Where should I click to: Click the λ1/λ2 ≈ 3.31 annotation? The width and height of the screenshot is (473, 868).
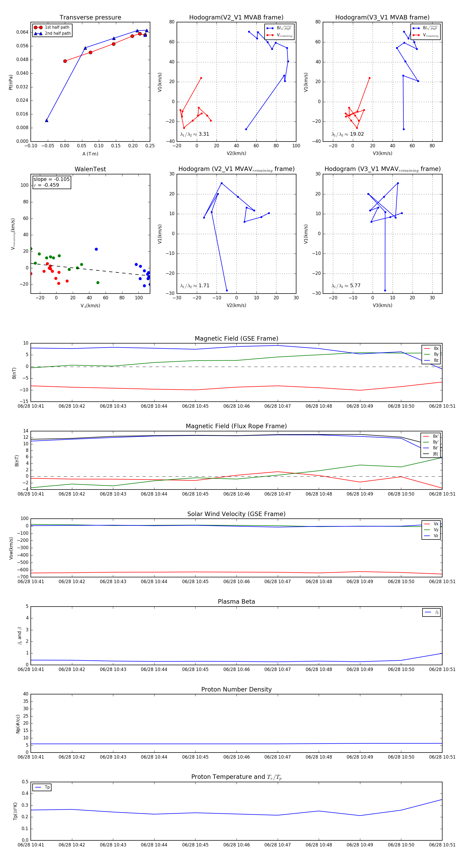coord(194,134)
